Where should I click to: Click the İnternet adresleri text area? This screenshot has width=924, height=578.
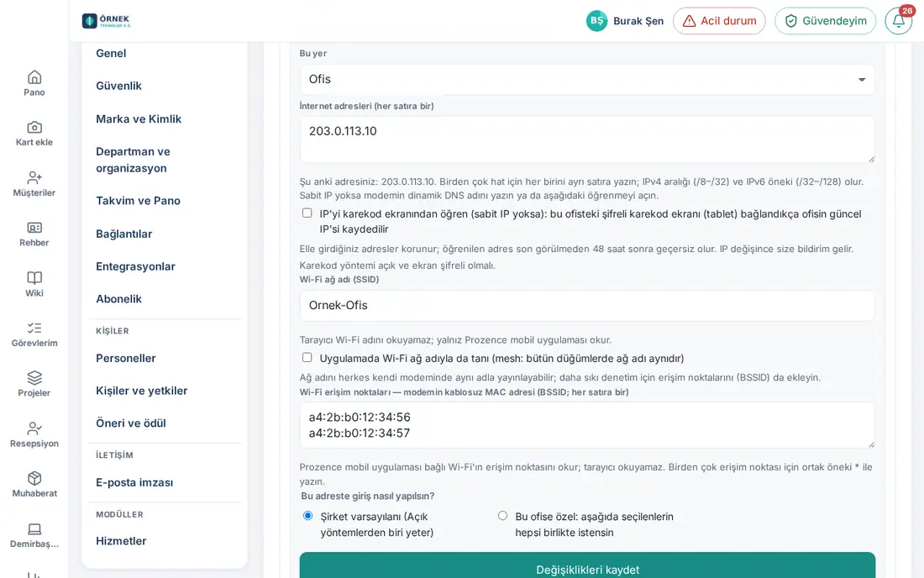point(587,139)
